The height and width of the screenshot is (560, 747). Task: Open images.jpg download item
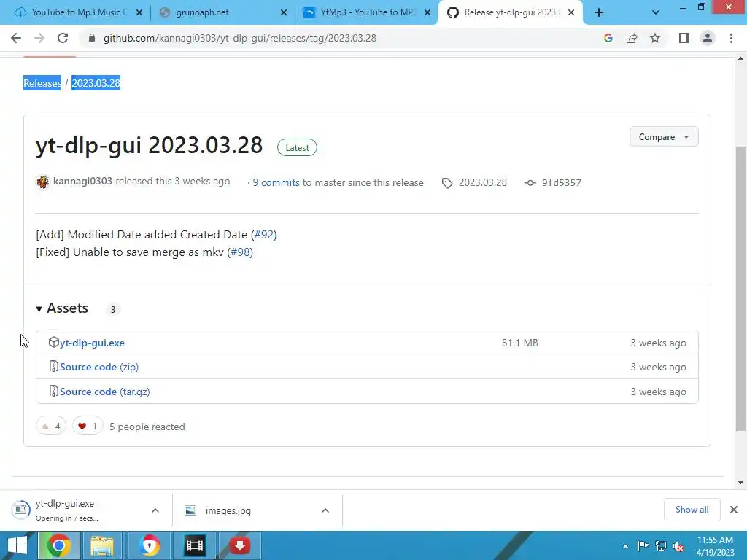coord(228,510)
